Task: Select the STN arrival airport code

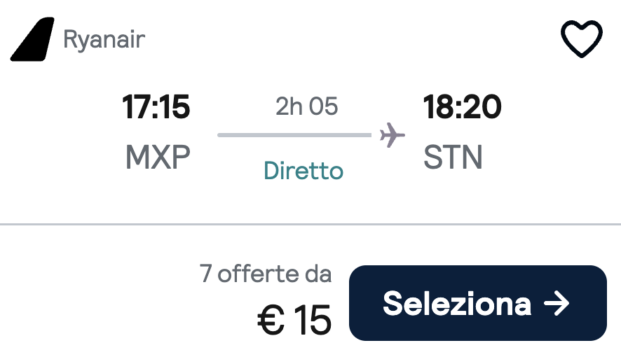Action: point(453,157)
